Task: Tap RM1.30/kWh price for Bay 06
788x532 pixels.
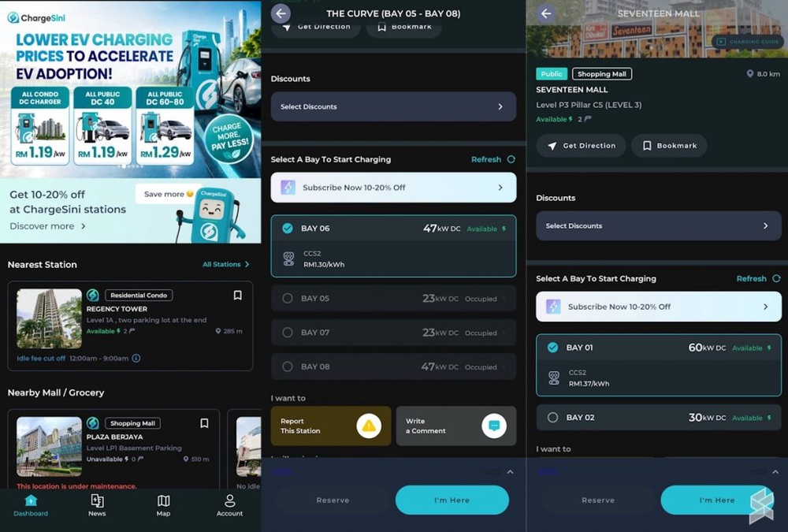Action: 324,265
